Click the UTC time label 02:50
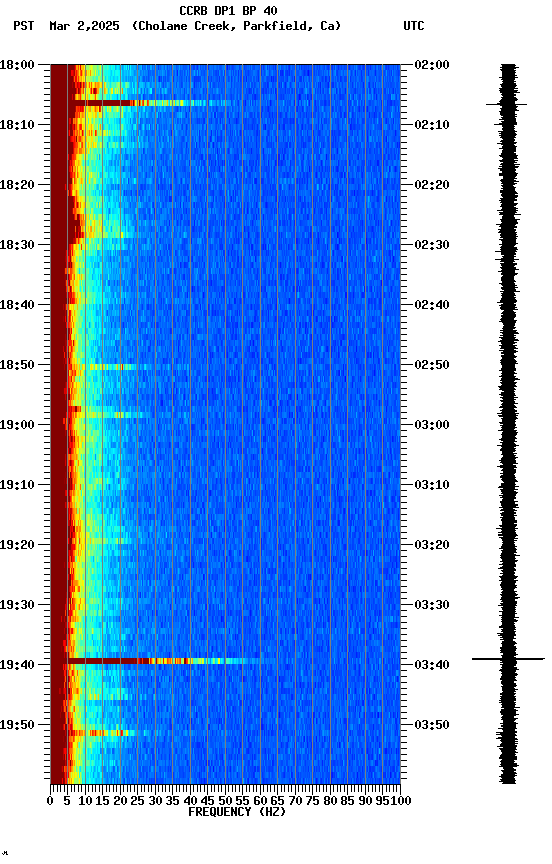Viewport: 552px width, 864px height. [x=432, y=365]
